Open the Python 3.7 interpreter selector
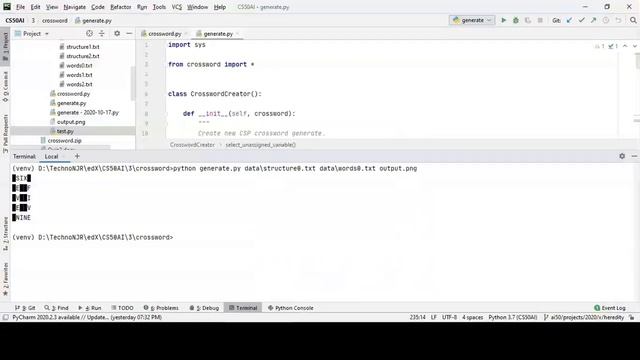 click(513, 317)
